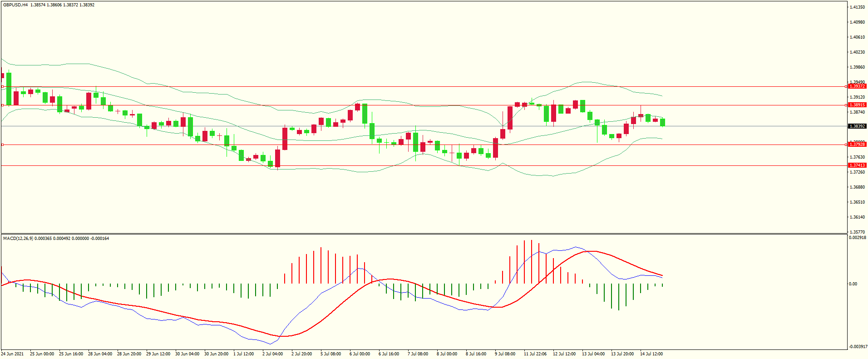Screen dimensions: 868x359
Task: Click the 25 Jun 16:00 time label
Action: tap(71, 354)
